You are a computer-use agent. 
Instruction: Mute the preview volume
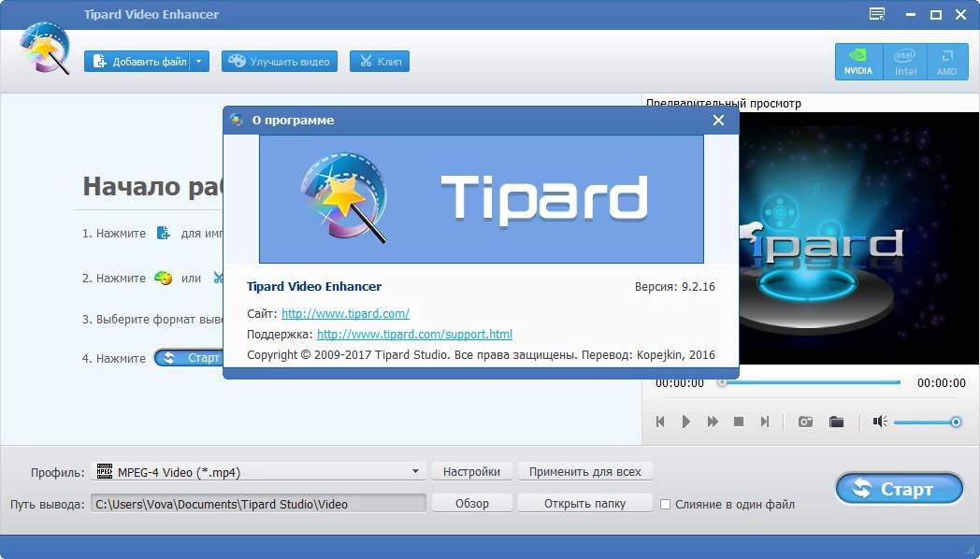pyautogui.click(x=879, y=422)
